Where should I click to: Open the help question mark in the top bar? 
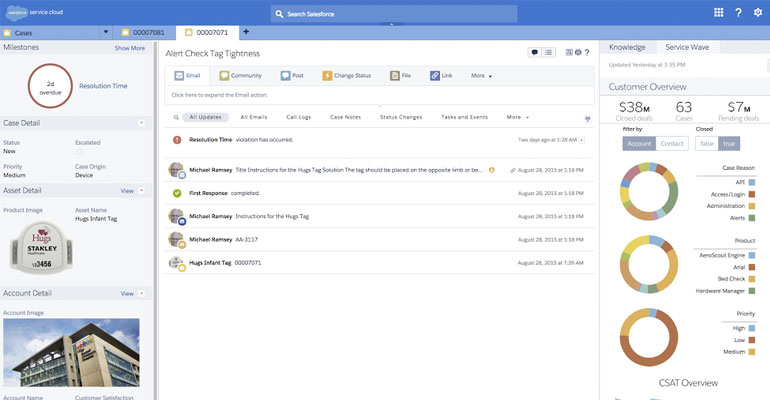tap(738, 13)
